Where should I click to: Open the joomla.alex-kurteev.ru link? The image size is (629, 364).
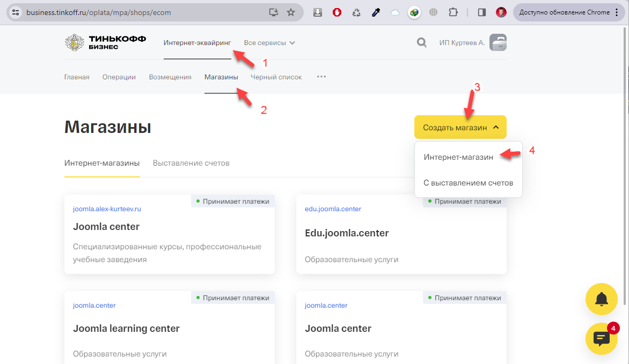(x=107, y=209)
